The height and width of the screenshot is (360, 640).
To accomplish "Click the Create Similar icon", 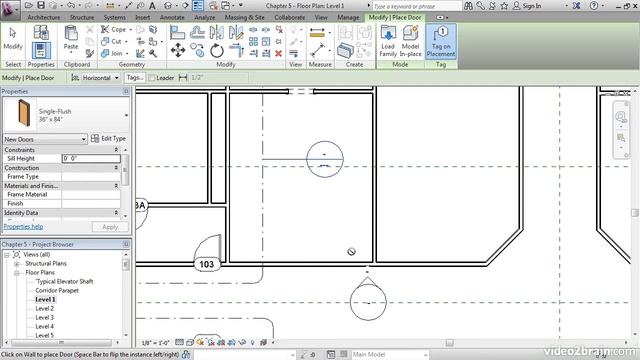I will (345, 51).
